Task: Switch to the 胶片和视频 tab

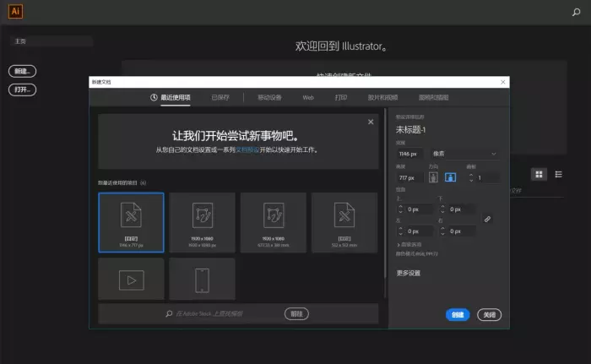Action: [x=382, y=97]
